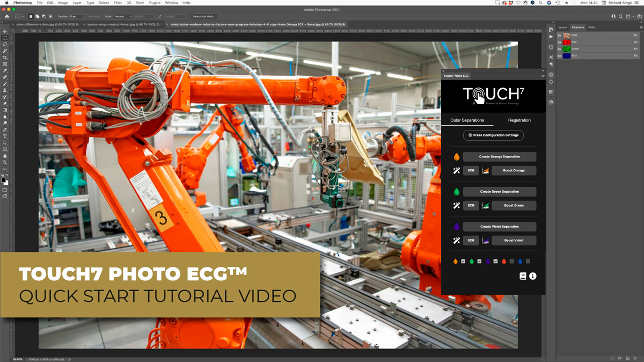The height and width of the screenshot is (362, 644).
Task: Select the Hand tool
Action: [x=5, y=156]
